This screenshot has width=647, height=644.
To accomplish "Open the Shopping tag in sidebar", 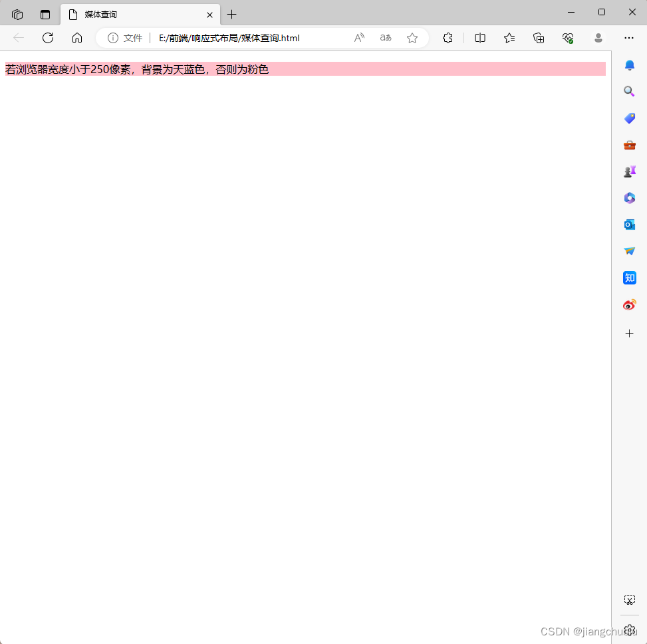I will (629, 118).
